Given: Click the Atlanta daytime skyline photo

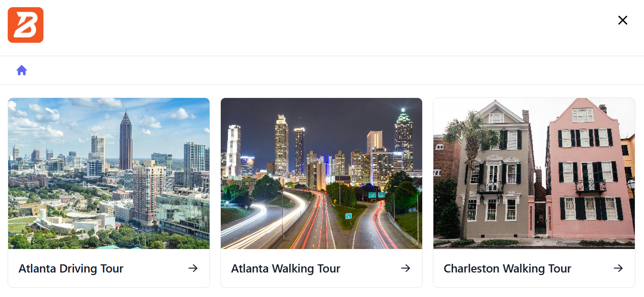Looking at the screenshot, I should [x=108, y=174].
